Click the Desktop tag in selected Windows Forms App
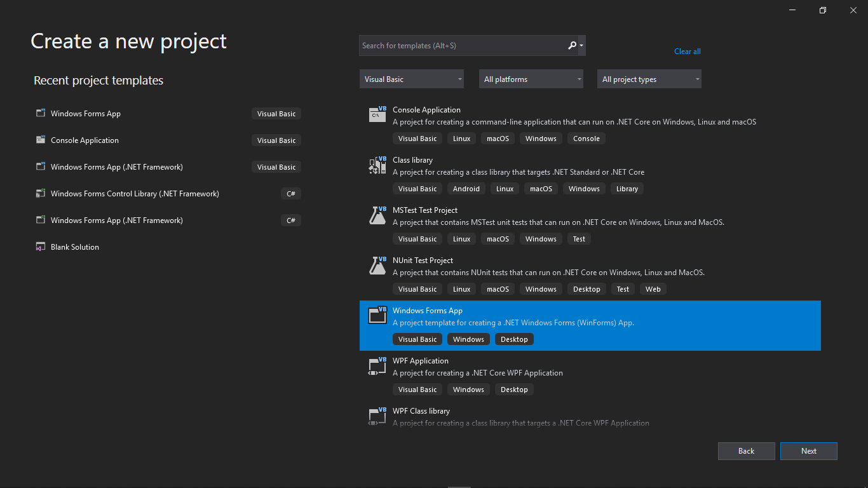This screenshot has height=488, width=868. [514, 339]
